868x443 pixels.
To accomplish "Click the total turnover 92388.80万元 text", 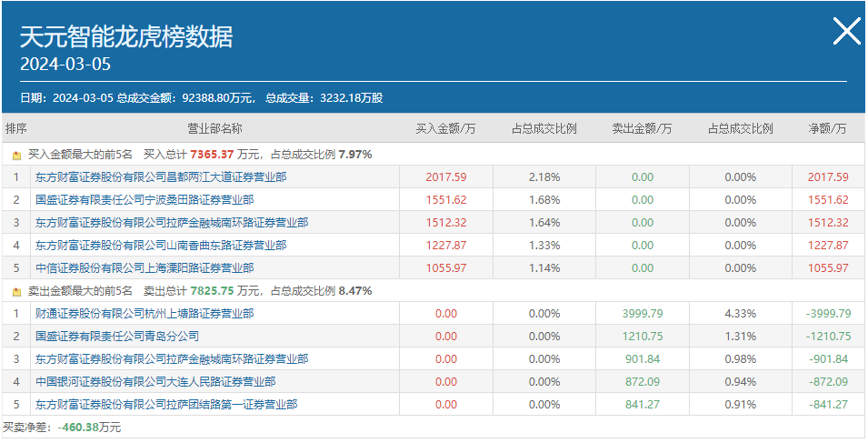I will [x=215, y=98].
